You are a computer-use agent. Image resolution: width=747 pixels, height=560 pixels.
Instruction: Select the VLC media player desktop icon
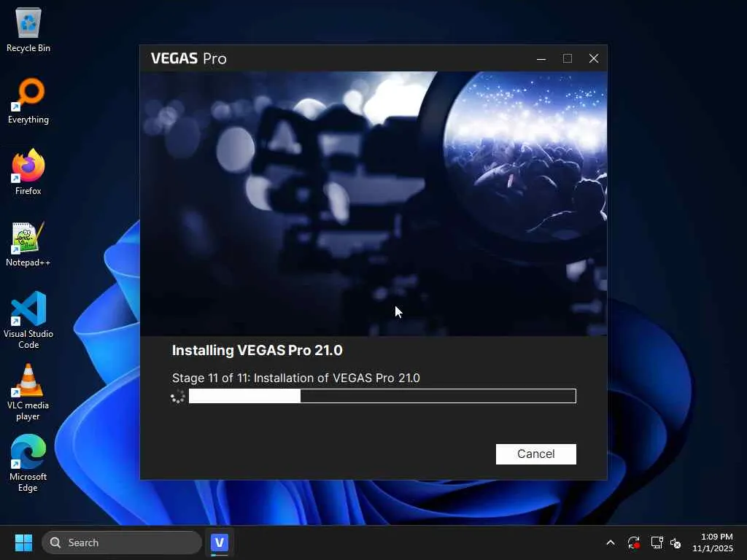pyautogui.click(x=28, y=392)
